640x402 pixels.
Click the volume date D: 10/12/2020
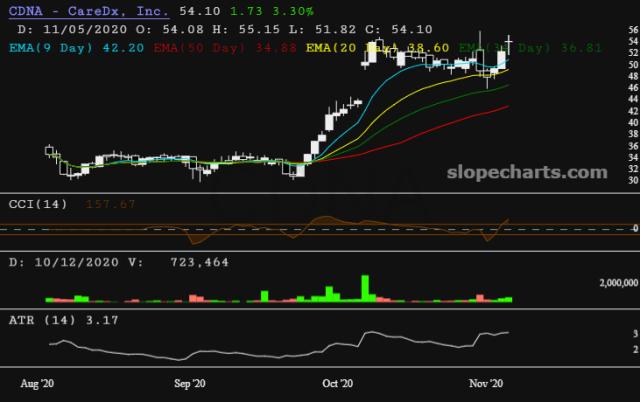(64, 262)
